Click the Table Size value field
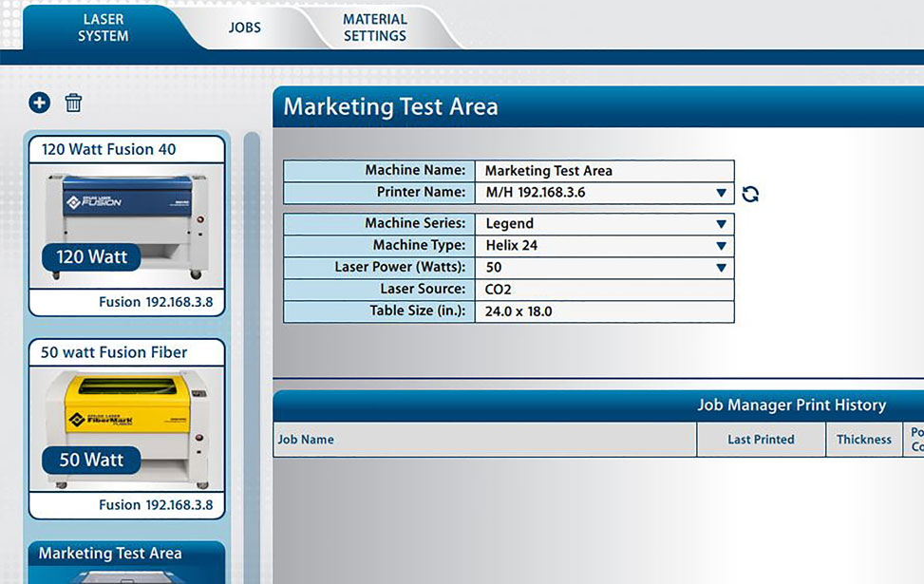This screenshot has height=584, width=924. (603, 311)
